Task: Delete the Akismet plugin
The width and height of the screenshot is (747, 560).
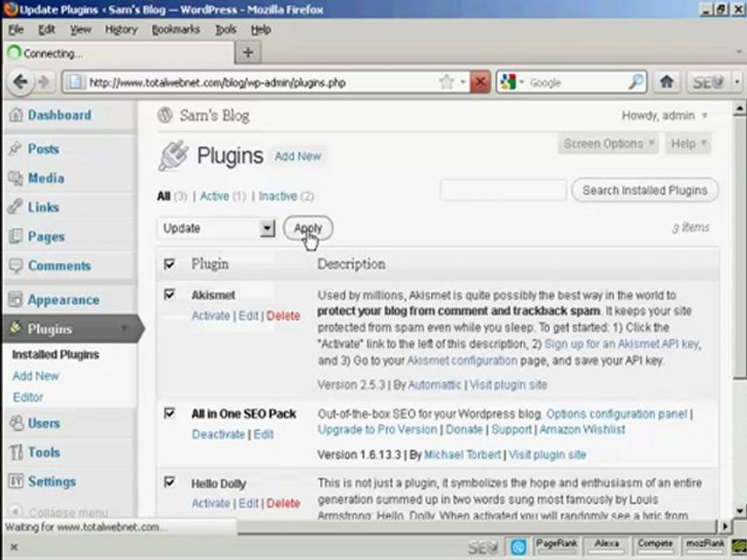Action: pyautogui.click(x=283, y=316)
